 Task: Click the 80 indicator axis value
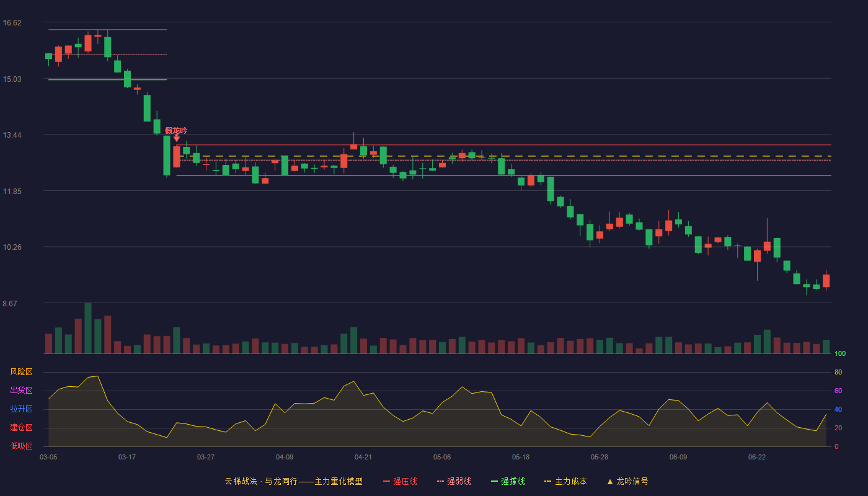838,372
